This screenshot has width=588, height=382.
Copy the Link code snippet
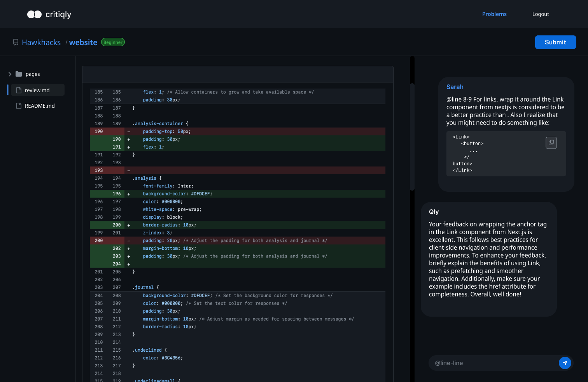point(551,143)
